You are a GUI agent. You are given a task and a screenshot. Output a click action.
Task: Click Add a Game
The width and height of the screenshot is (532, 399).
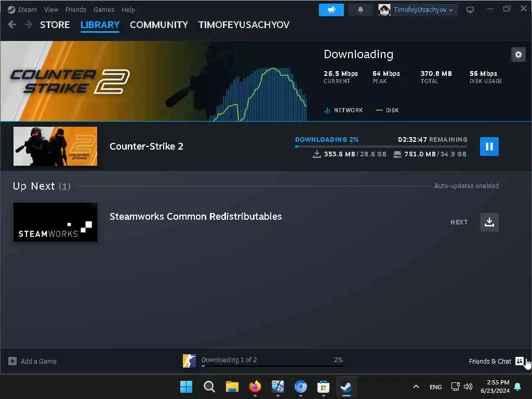point(38,362)
